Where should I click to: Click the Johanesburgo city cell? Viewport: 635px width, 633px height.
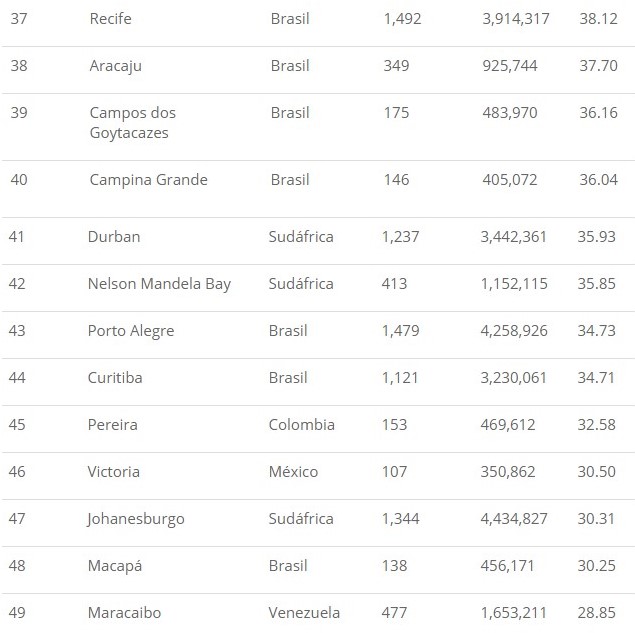click(136, 519)
